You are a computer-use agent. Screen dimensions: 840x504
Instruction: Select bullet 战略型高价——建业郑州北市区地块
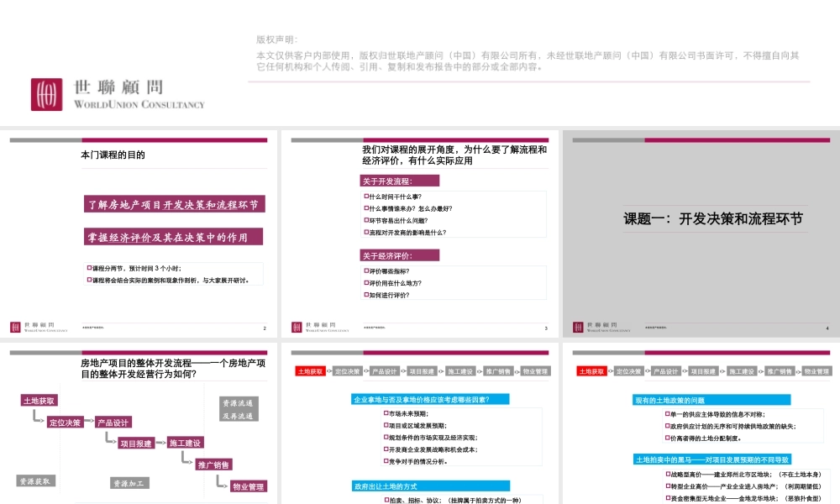(743, 474)
